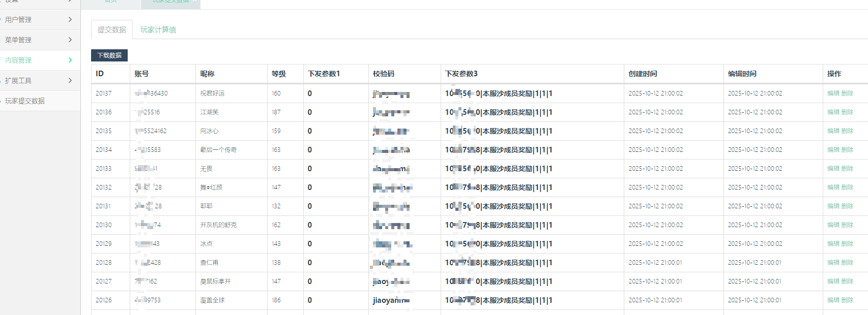
Task: Edit the row for 最后一个传奇
Action: point(833,150)
